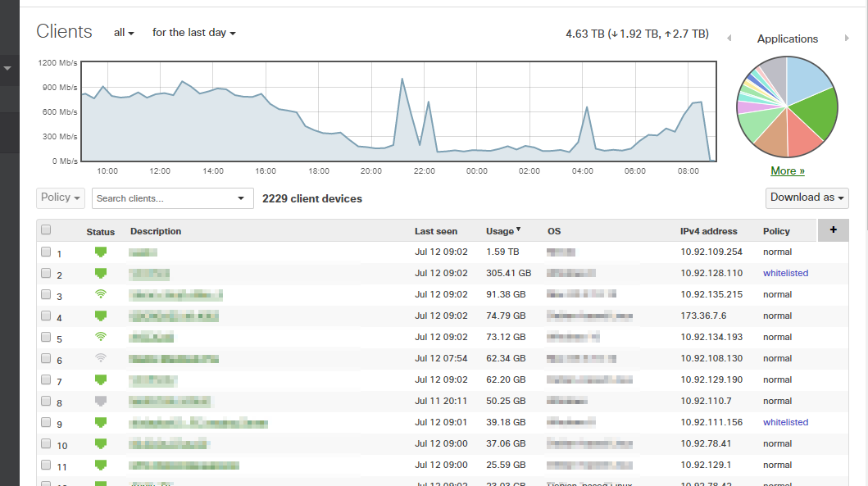The image size is (868, 486).
Task: Click the wireless status icon on row 3
Action: click(x=100, y=294)
